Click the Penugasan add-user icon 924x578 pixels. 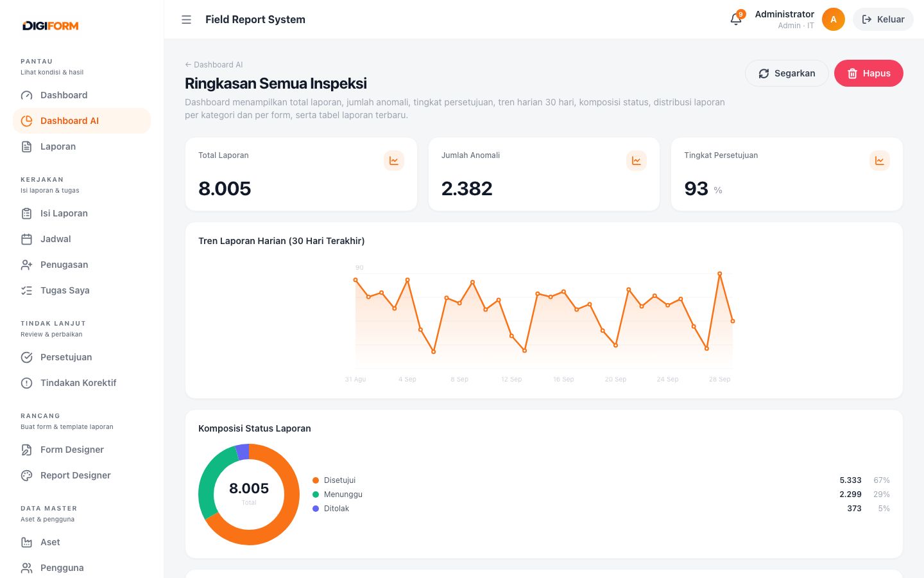point(26,265)
